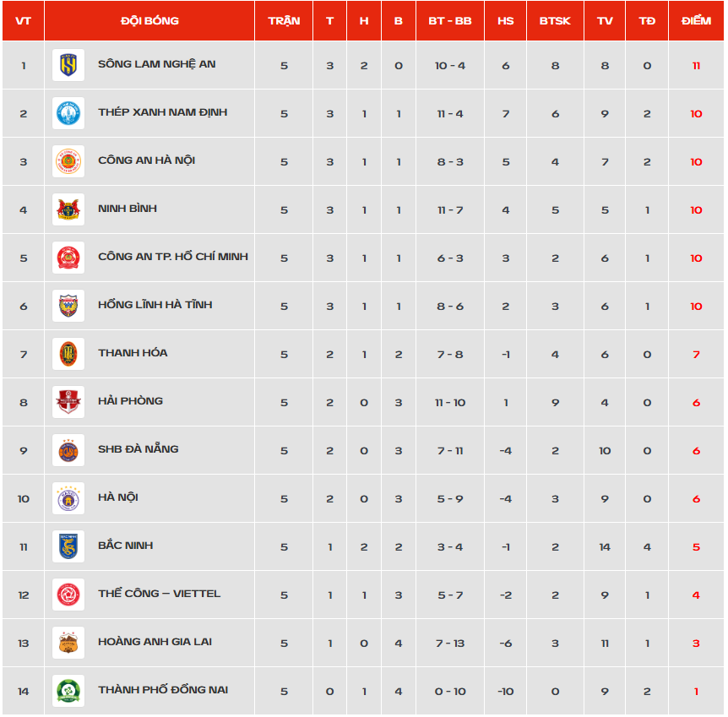The width and height of the screenshot is (728, 717).
Task: Sort by the BT - BB column header
Action: pyautogui.click(x=450, y=21)
